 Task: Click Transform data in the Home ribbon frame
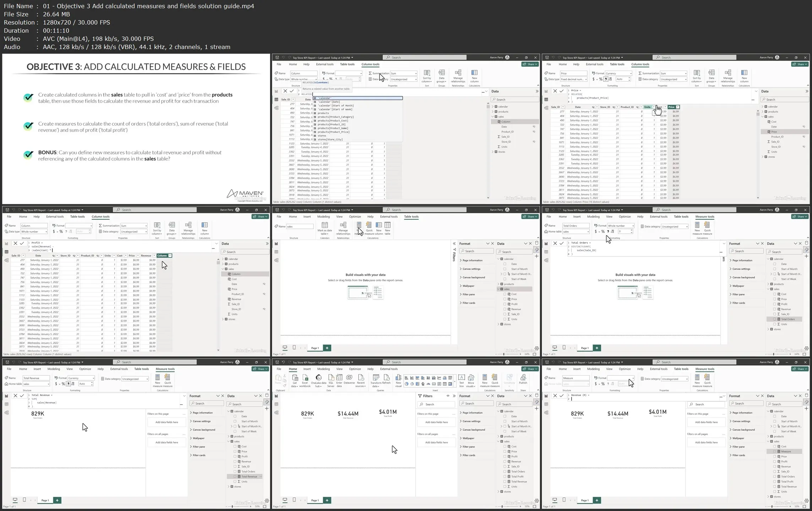pos(376,381)
